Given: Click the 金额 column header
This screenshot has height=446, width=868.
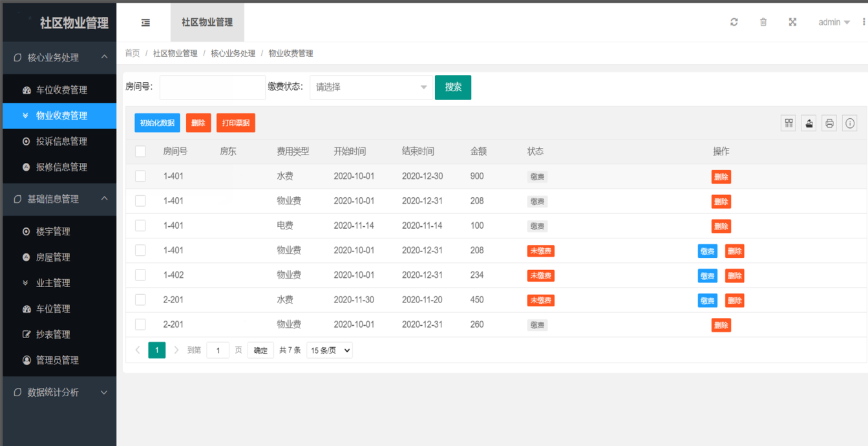Looking at the screenshot, I should (478, 151).
